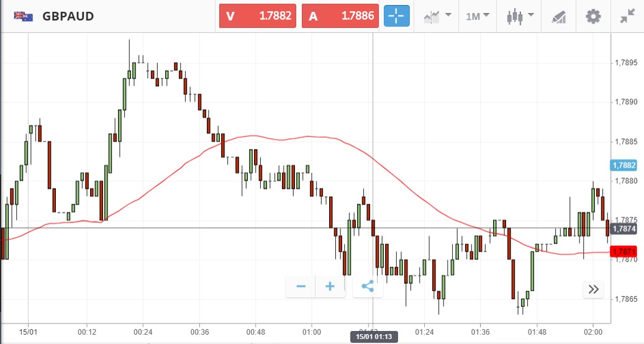The width and height of the screenshot is (644, 344).
Task: Click the A buy price 1.7886 button
Action: pyautogui.click(x=341, y=16)
